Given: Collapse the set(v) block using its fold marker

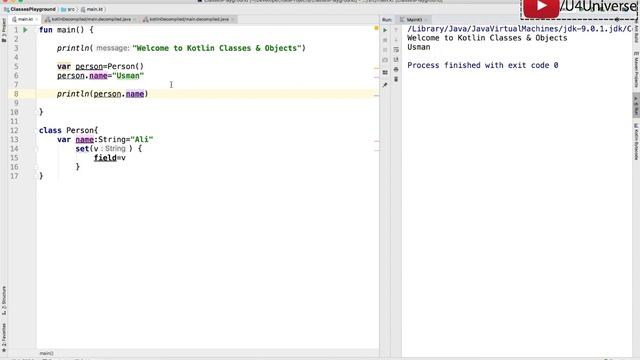Looking at the screenshot, I should (36, 149).
